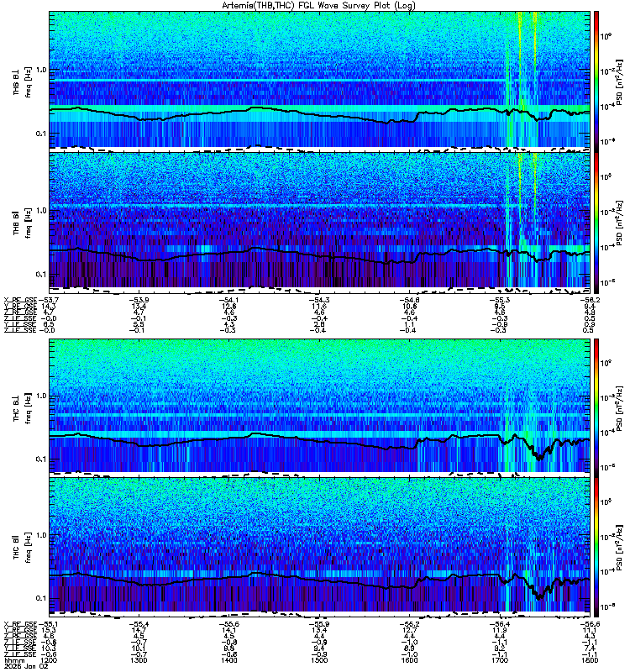This screenshot has height=672, width=630.
Task: Click the 10⁻⁴ tick on THB B⊥ color bar
Action: (606, 106)
